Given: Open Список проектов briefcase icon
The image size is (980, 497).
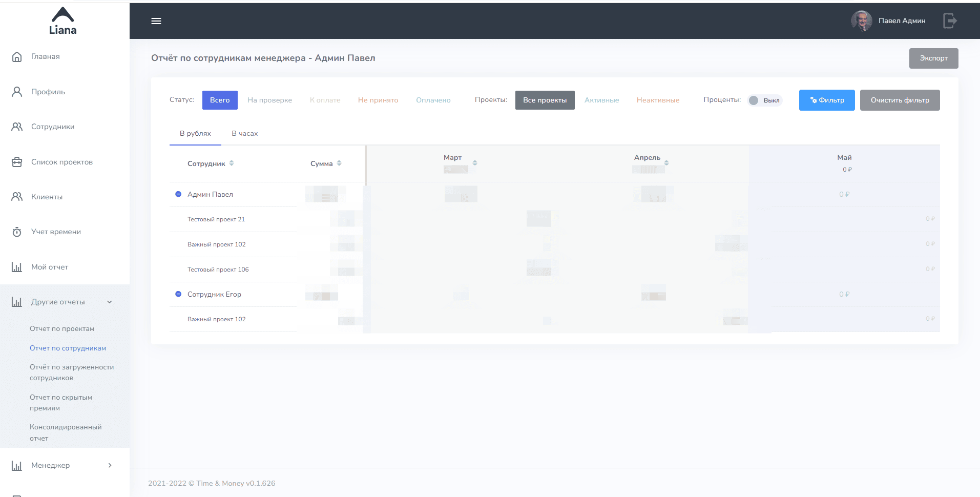Looking at the screenshot, I should [17, 162].
